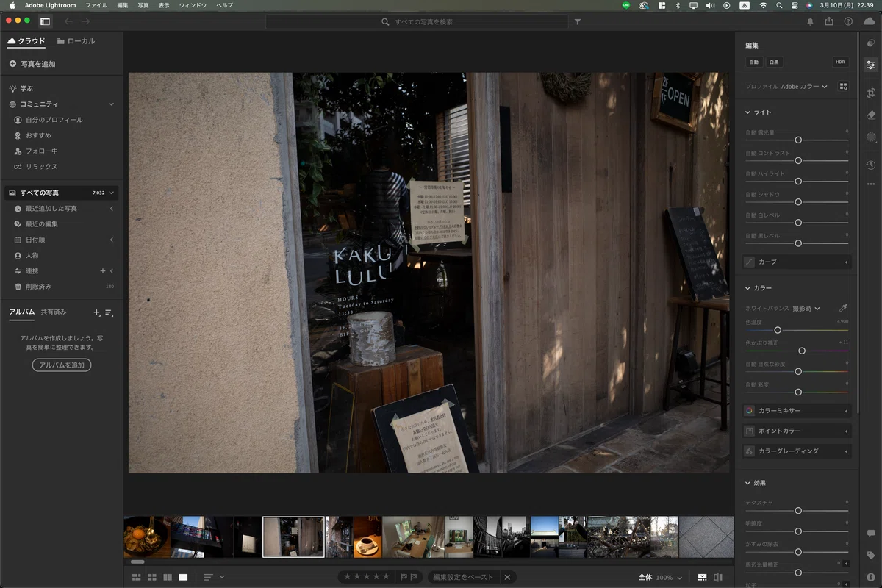Image resolution: width=882 pixels, height=588 pixels.
Task: Click the 色温度 slider handle
Action: click(778, 330)
